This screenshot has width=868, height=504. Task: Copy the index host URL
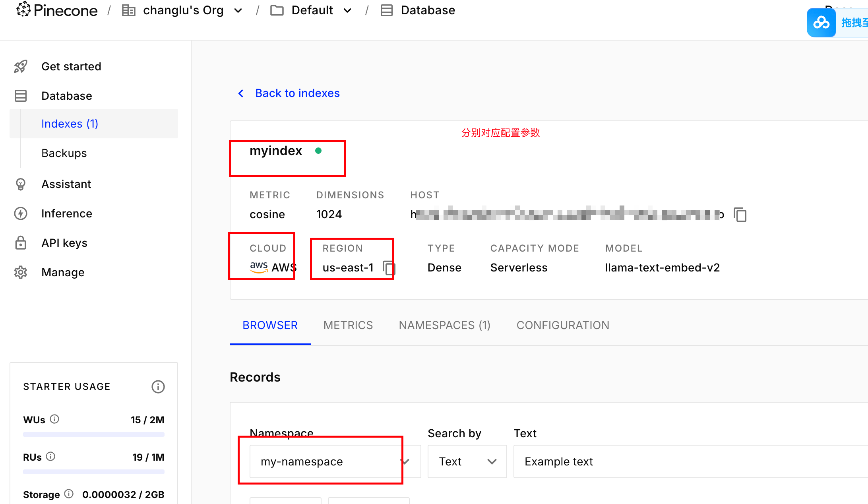coord(740,215)
